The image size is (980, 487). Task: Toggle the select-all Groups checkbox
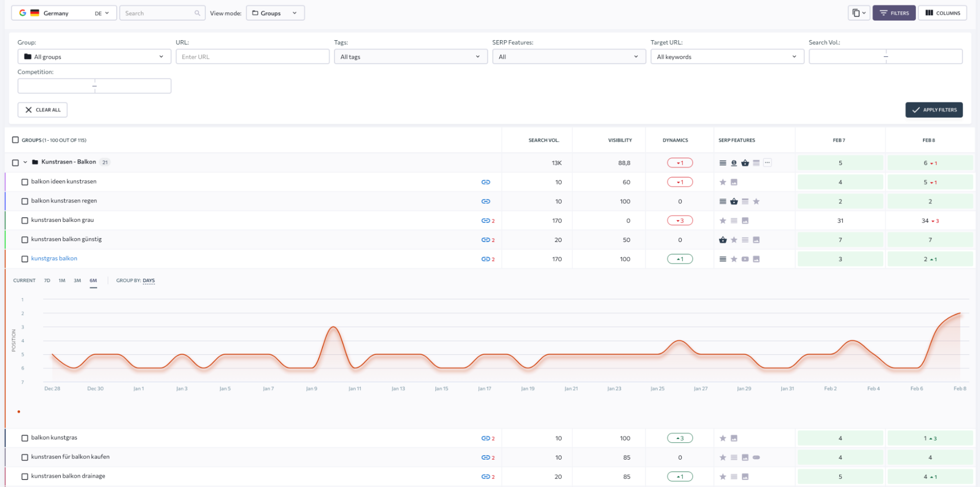point(16,140)
